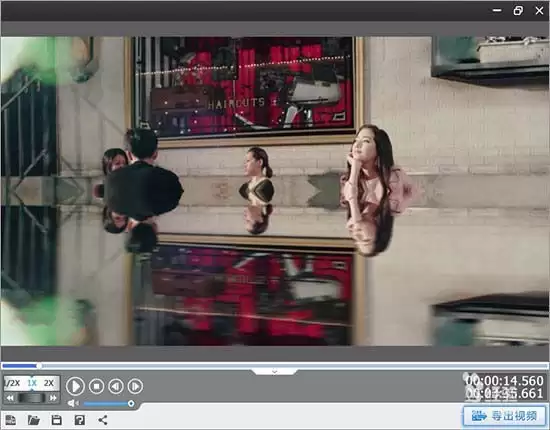The image size is (550, 430).
Task: Click the 导出视频 export button
Action: (x=505, y=416)
